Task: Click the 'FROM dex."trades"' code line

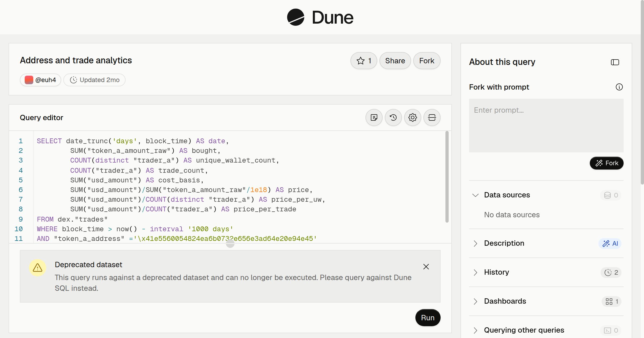Action: tap(72, 219)
